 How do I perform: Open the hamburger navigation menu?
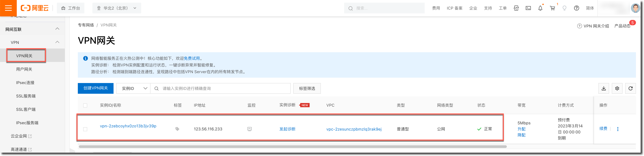[8, 8]
